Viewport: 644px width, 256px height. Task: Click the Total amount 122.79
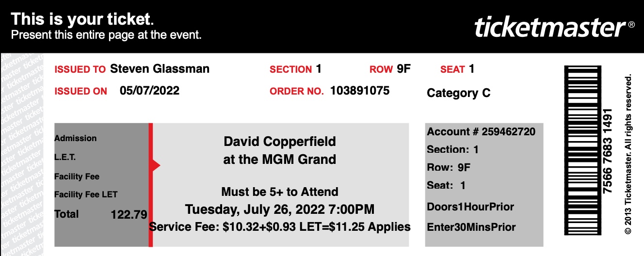[x=129, y=214]
